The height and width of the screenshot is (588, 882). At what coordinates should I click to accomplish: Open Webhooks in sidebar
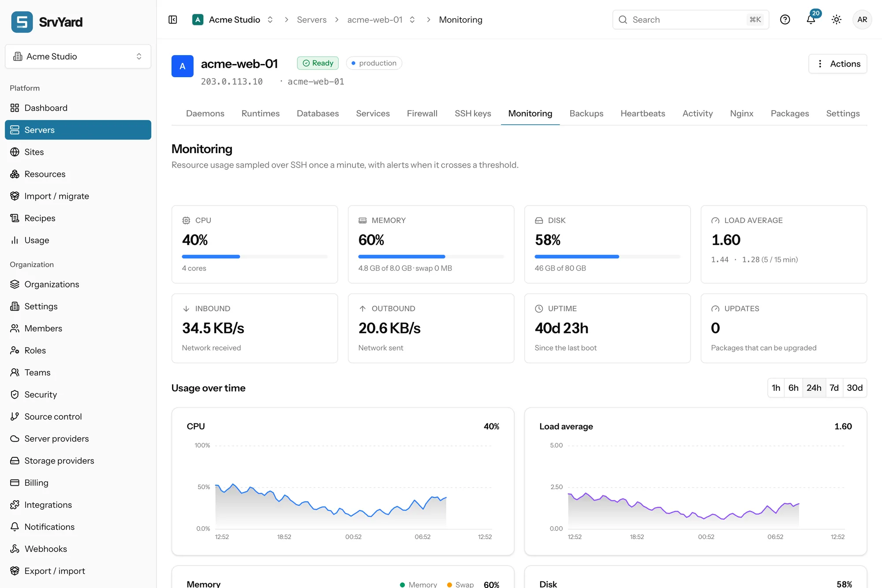pyautogui.click(x=78, y=549)
